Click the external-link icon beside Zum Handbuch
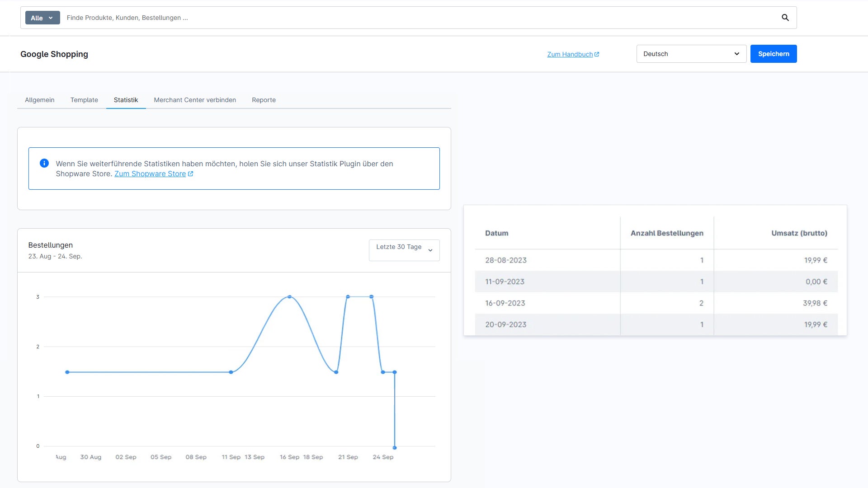 pyautogui.click(x=597, y=54)
